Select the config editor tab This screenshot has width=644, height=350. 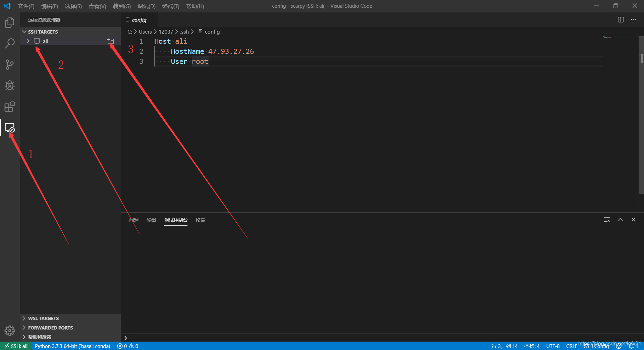139,20
